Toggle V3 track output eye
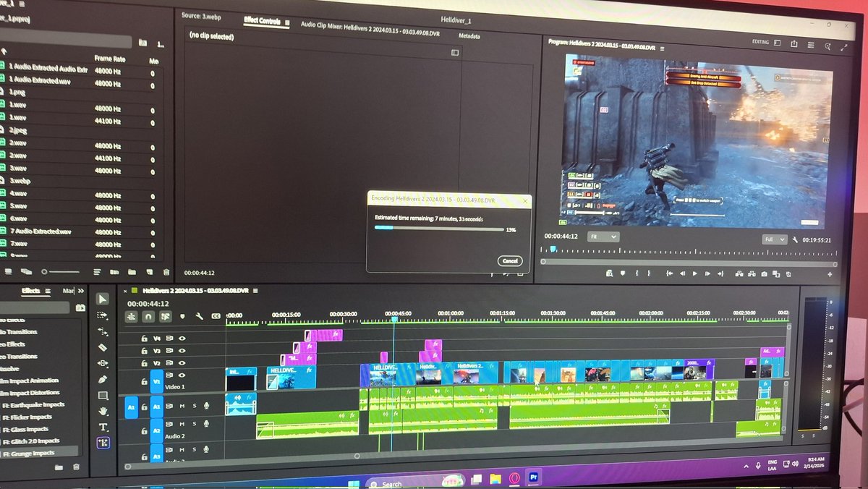Screen dimensions: 868x489 (x=182, y=350)
